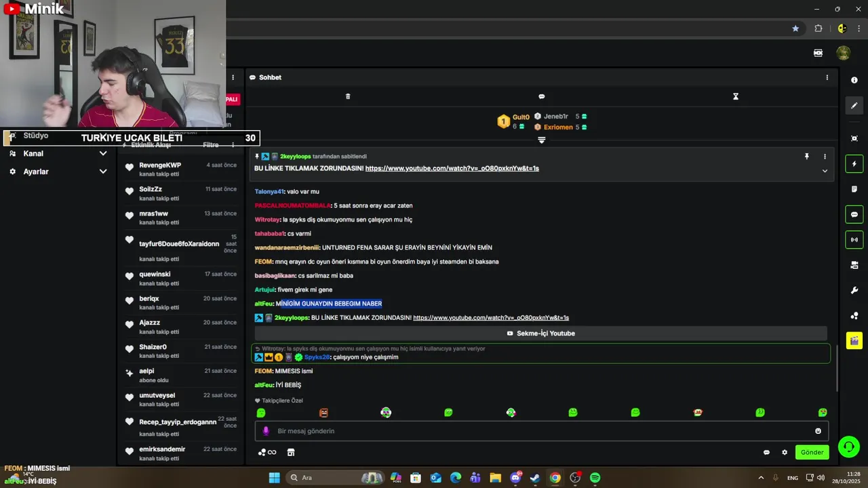This screenshot has width=868, height=488.
Task: Open browser extensions puzzle icon
Action: [x=818, y=28]
